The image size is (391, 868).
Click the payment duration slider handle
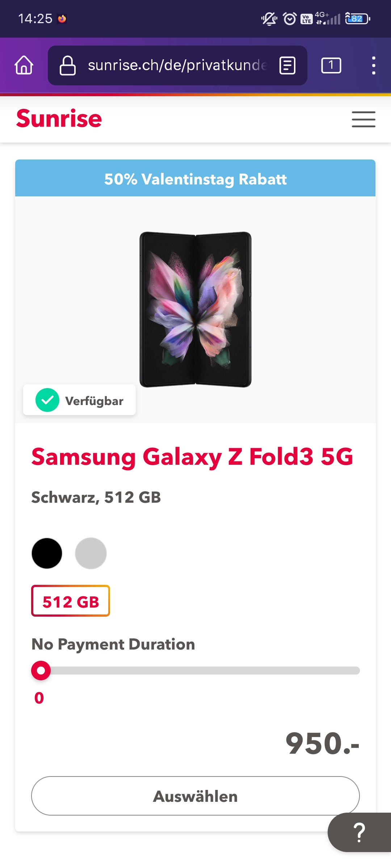point(41,671)
